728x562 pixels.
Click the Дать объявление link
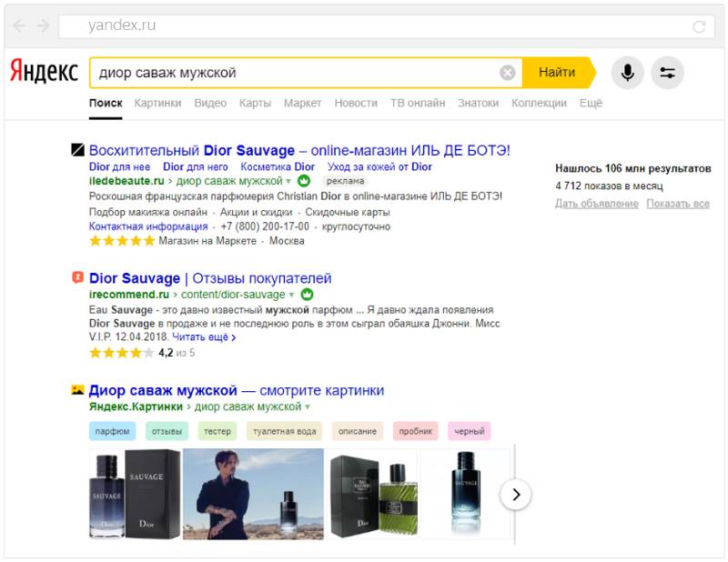[x=597, y=204]
